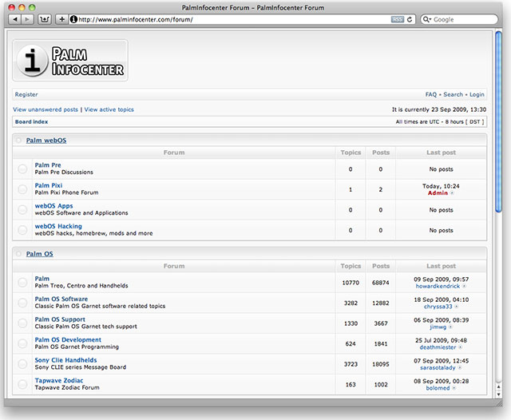The width and height of the screenshot is (511, 420).
Task: Click status icon beside Palm OS Development
Action: pyautogui.click(x=22, y=343)
